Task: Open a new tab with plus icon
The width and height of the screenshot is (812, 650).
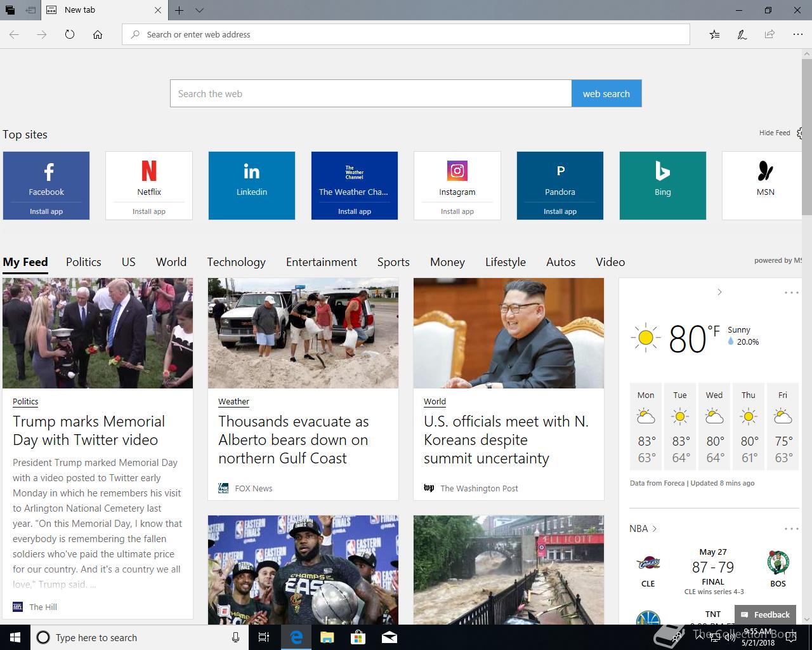Action: (x=180, y=10)
